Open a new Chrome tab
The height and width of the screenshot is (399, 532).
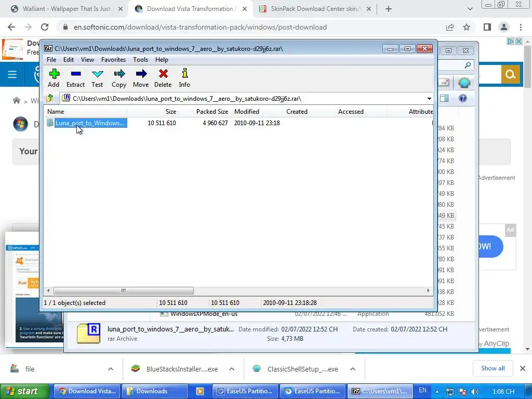coord(389,9)
